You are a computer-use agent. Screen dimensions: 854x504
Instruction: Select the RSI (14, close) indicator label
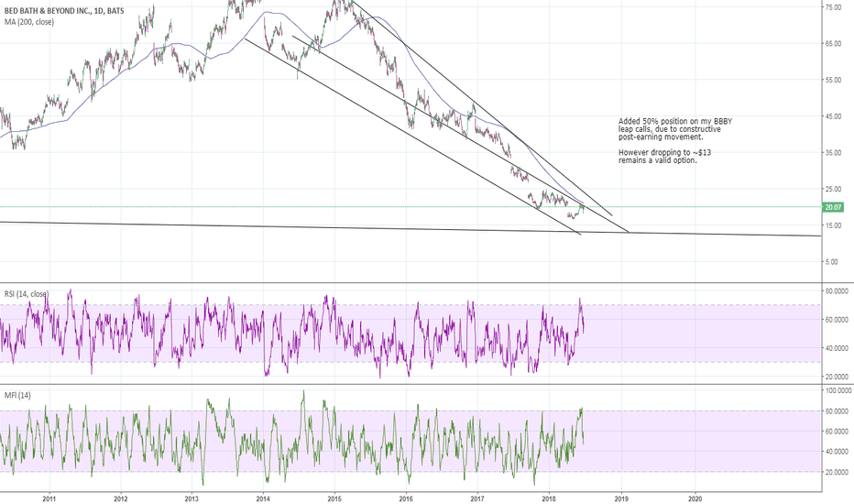click(x=27, y=293)
